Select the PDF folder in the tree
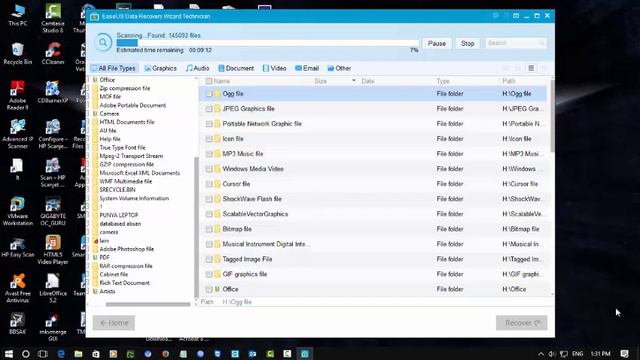Image resolution: width=640 pixels, height=360 pixels. coord(104,258)
